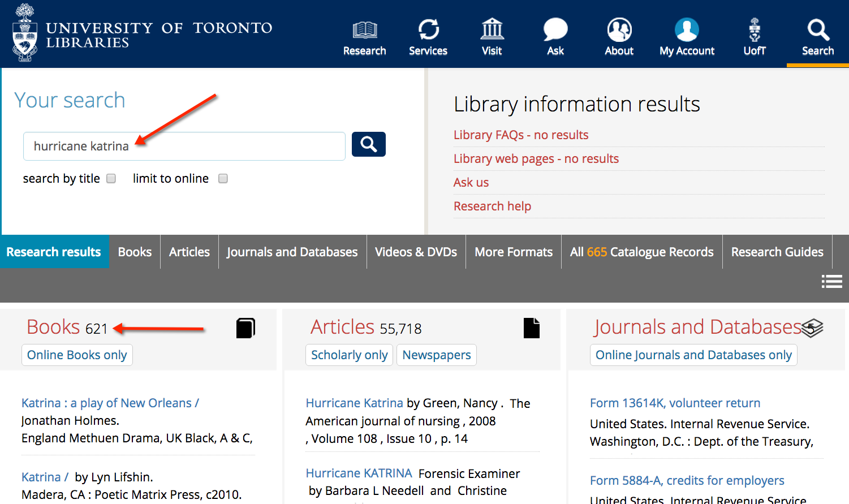849x504 pixels.
Task: Click the Your search heading
Action: [70, 101]
